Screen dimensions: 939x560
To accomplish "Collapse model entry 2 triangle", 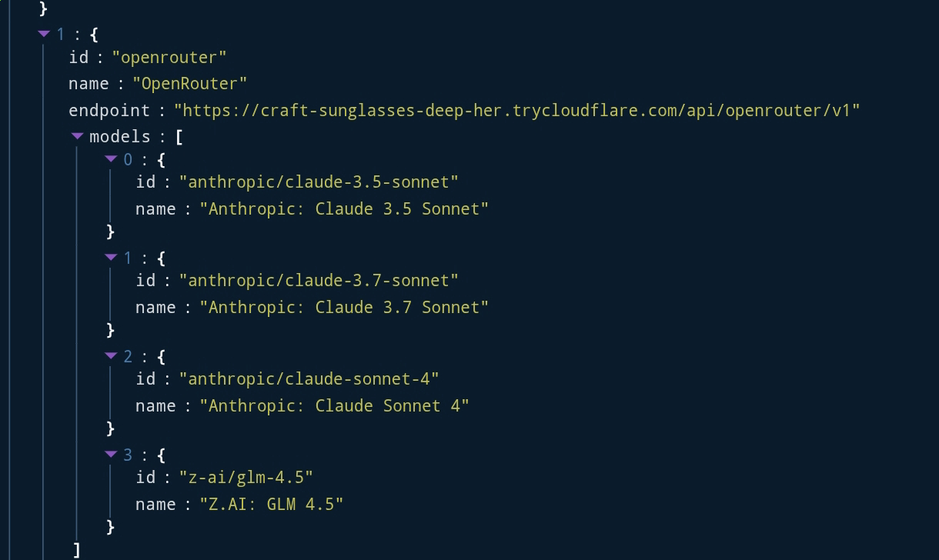I will (111, 356).
